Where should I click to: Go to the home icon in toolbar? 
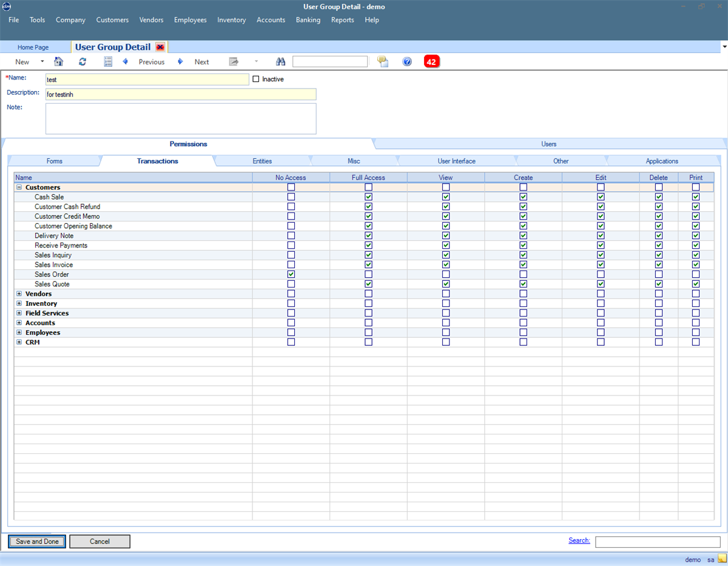(59, 61)
